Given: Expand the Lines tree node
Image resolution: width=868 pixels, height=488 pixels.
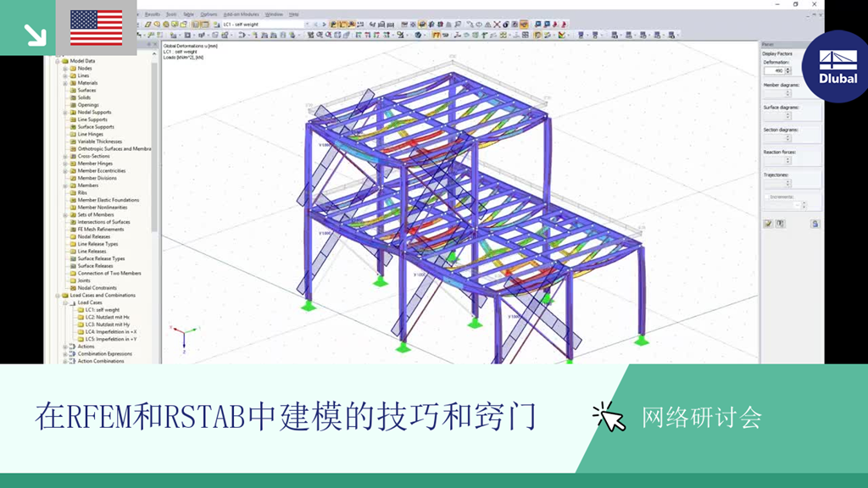Looking at the screenshot, I should (x=65, y=75).
